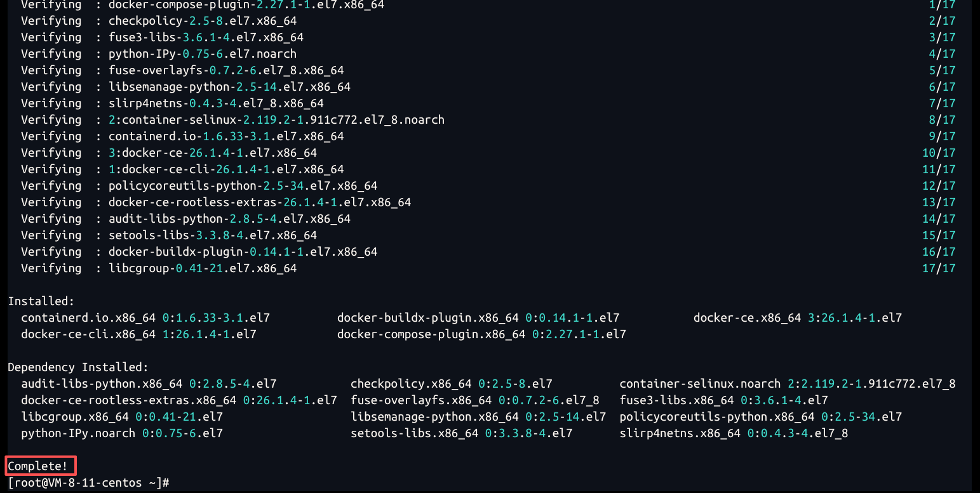The image size is (980, 493).
Task: Click dependency checkpolicy.x86_64 0:2.5-8.el7
Action: click(452, 383)
